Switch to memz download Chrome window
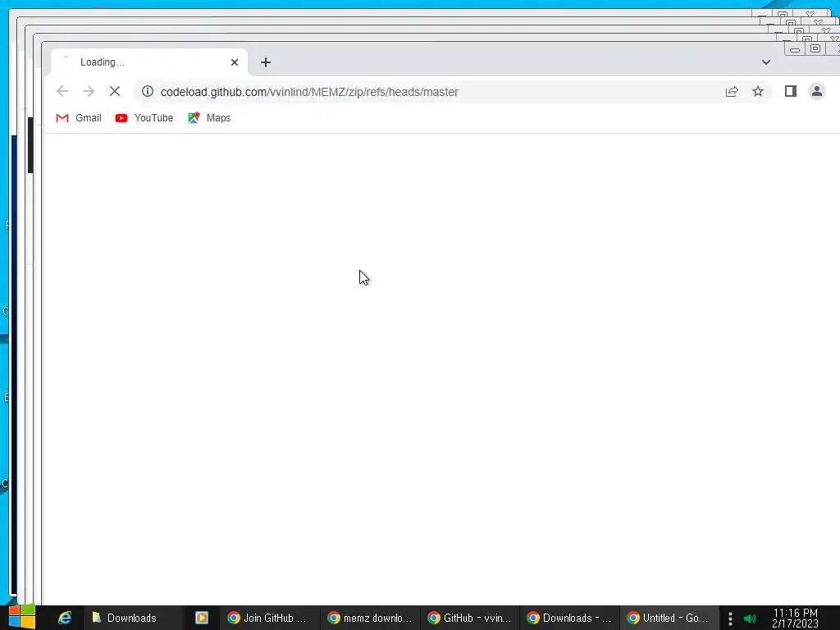 click(x=370, y=618)
